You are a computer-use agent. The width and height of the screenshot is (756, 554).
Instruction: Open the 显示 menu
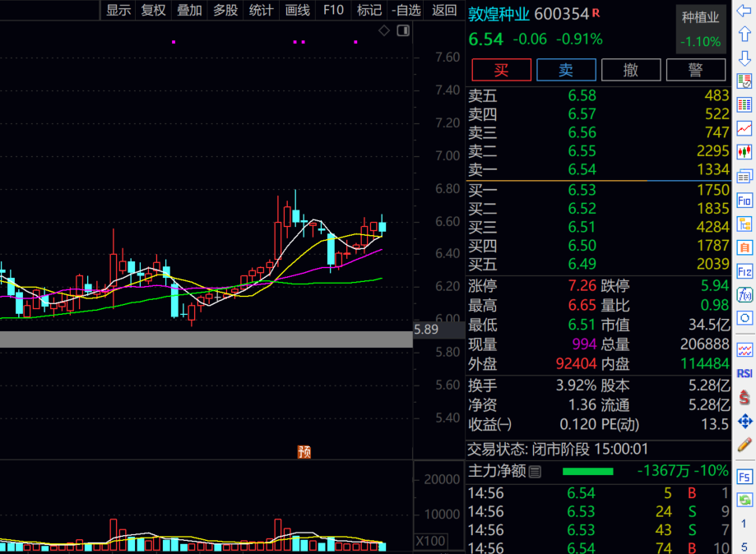[118, 10]
